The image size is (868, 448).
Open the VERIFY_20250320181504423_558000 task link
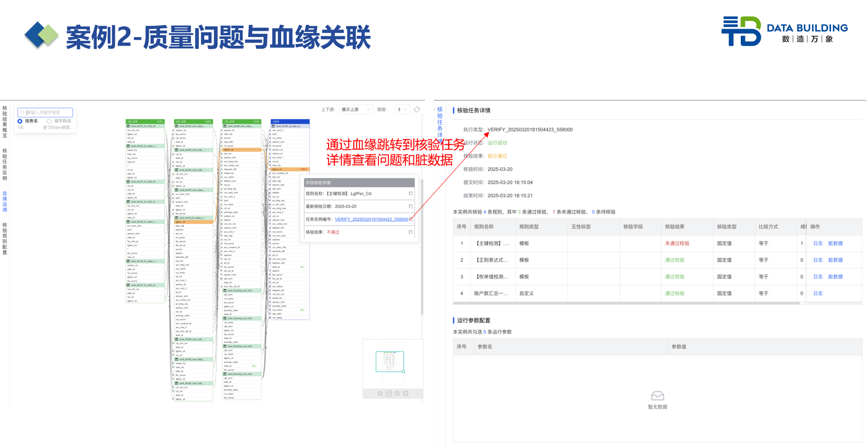coord(371,219)
